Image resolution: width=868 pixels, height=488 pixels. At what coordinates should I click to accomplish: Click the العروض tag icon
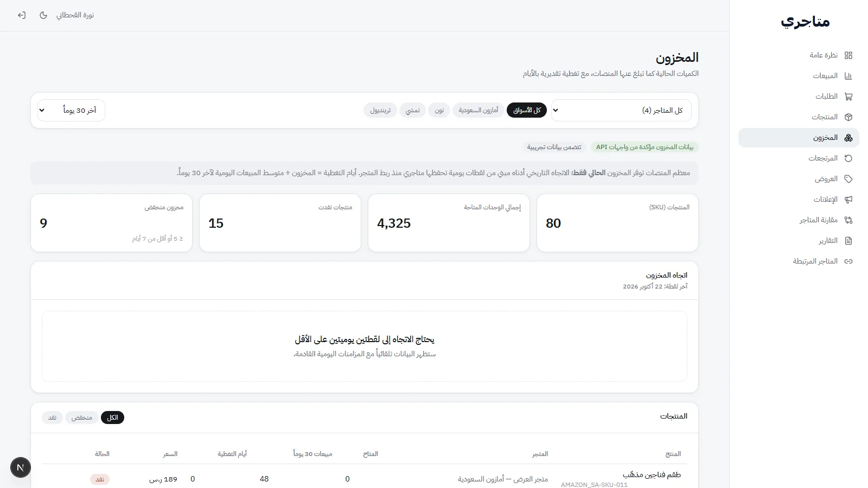848,179
